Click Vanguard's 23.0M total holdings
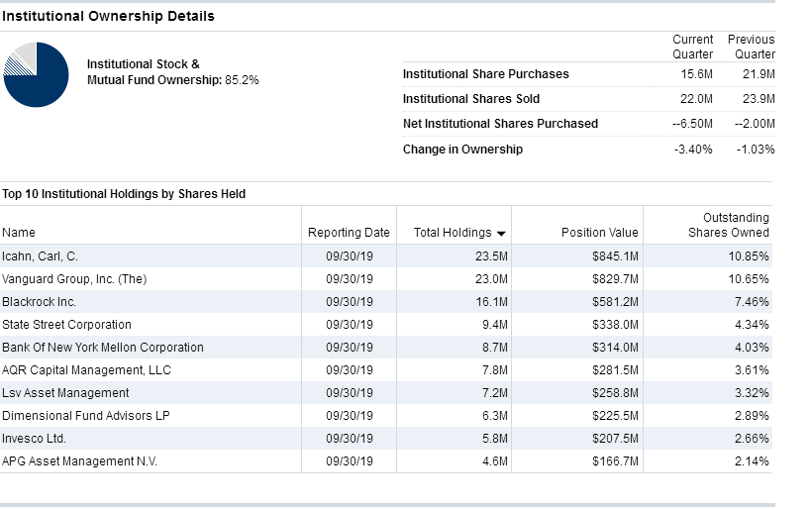 point(491,279)
